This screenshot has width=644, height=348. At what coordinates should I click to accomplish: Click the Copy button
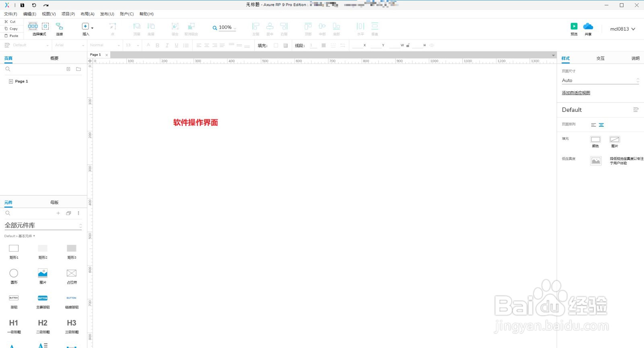point(11,29)
